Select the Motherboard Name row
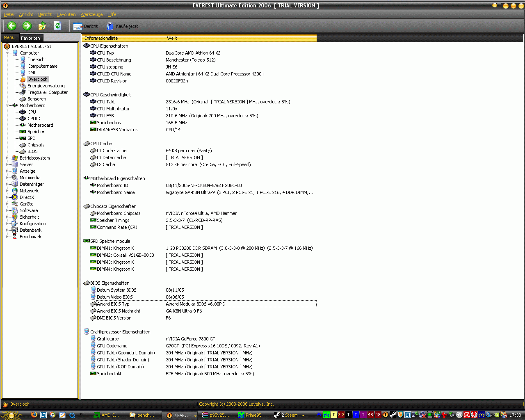The image size is (525, 420). coord(199,192)
